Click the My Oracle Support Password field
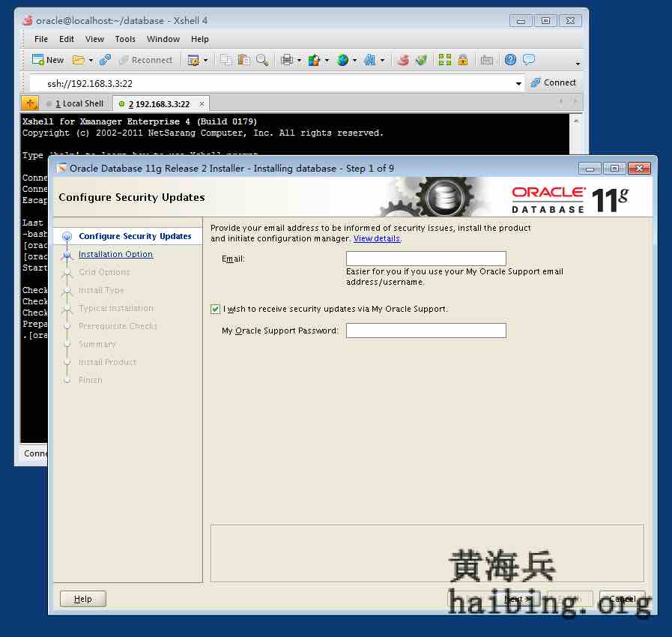Viewport: 672px width, 637px height. (426, 330)
